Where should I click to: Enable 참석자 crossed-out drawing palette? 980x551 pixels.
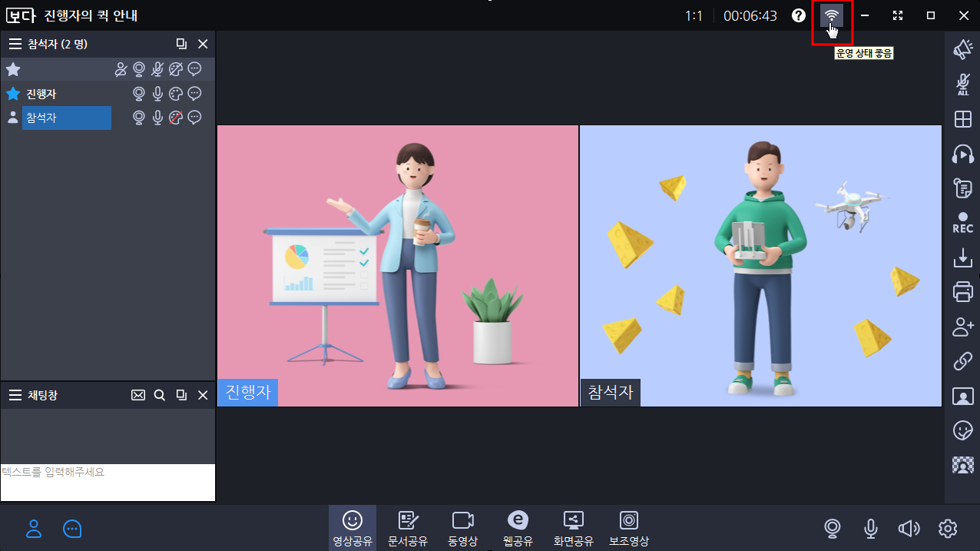click(x=176, y=118)
